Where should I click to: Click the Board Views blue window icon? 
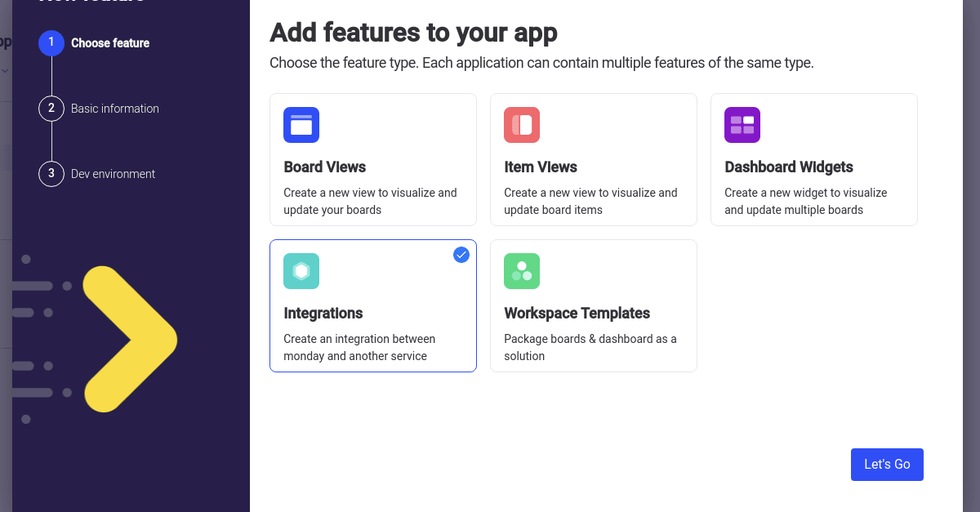[x=301, y=125]
